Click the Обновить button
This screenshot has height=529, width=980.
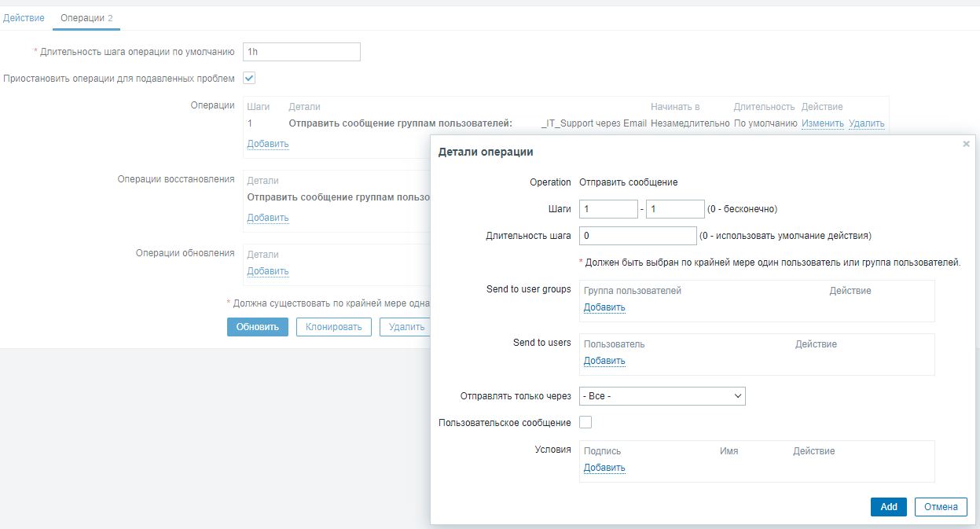(x=257, y=327)
